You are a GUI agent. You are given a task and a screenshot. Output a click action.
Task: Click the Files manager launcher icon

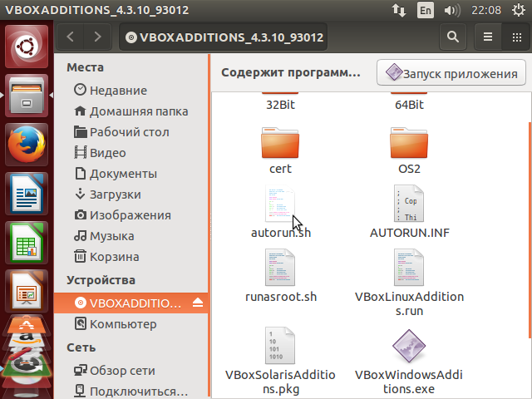tap(27, 96)
